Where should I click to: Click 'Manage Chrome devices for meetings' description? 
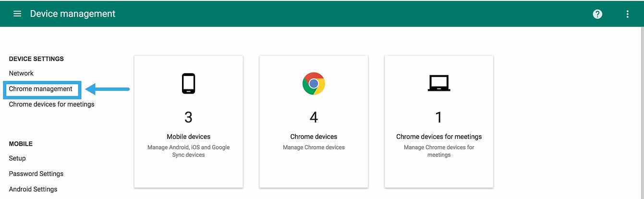(x=439, y=151)
